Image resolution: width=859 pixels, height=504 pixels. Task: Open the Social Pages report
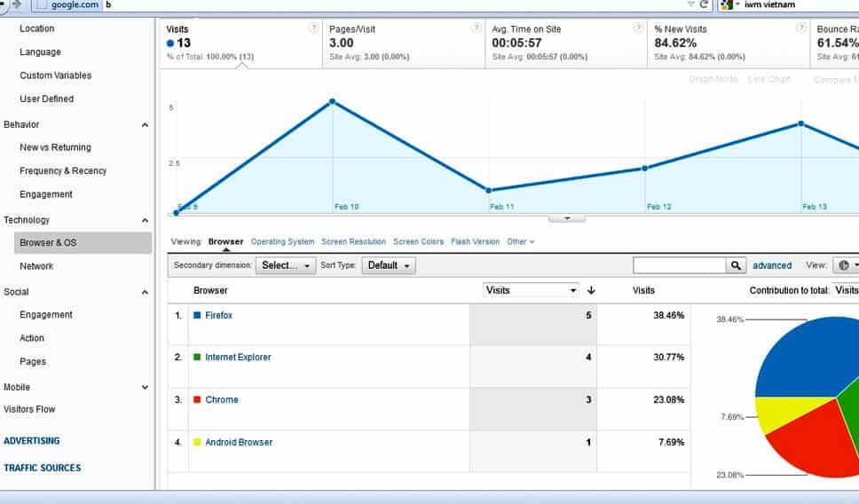(x=33, y=362)
